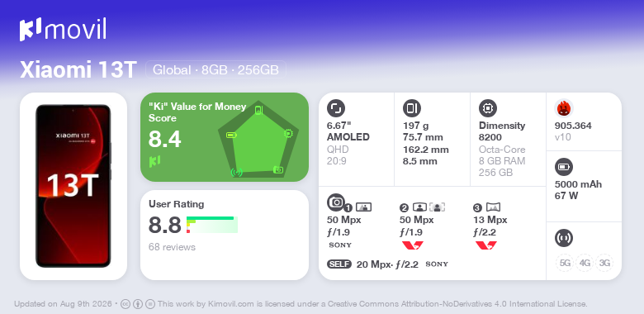
Task: Click the Dimensity processor chip icon
Action: pos(487,108)
